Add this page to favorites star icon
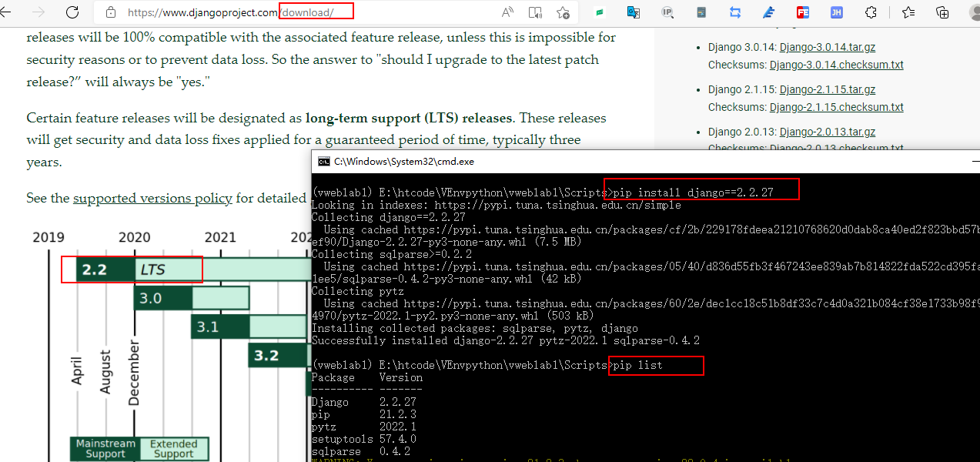This screenshot has height=462, width=980. pyautogui.click(x=563, y=12)
